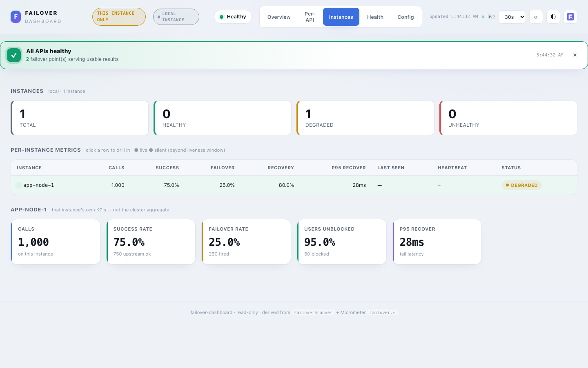Image resolution: width=588 pixels, height=368 pixels.
Task: Click the TOTAL instances card
Action: click(80, 118)
